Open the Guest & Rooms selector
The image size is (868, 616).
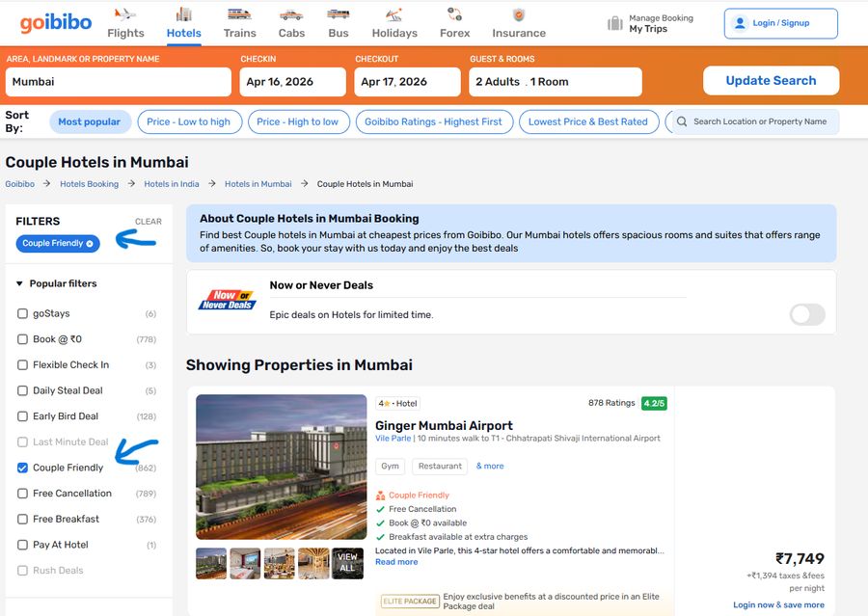pyautogui.click(x=556, y=82)
